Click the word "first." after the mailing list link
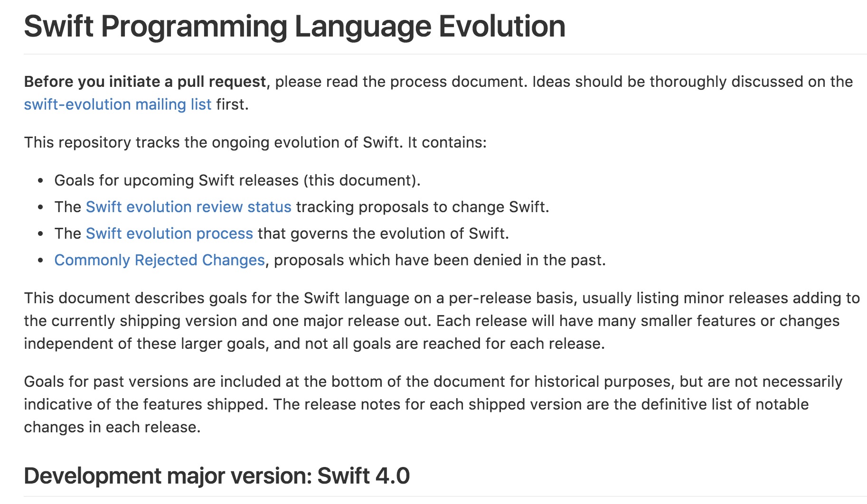This screenshot has height=504, width=867. tap(232, 104)
